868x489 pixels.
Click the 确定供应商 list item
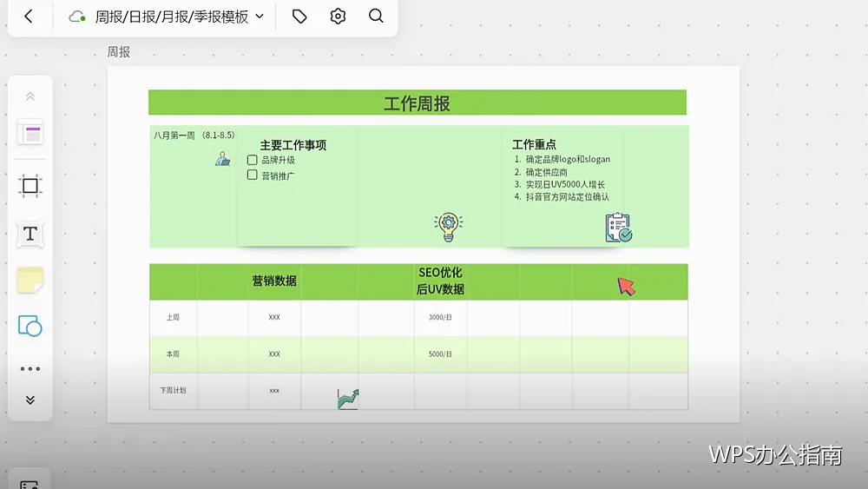(x=546, y=172)
